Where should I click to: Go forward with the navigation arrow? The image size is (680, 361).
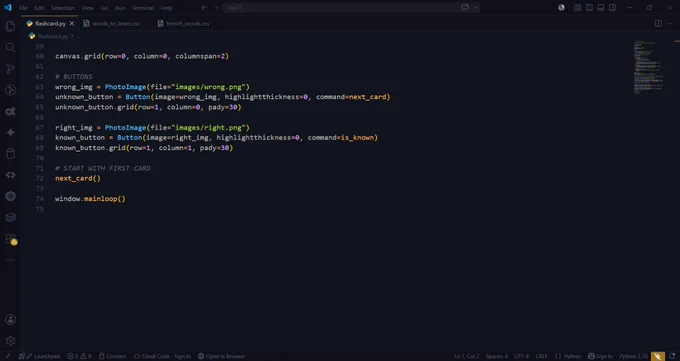click(216, 7)
